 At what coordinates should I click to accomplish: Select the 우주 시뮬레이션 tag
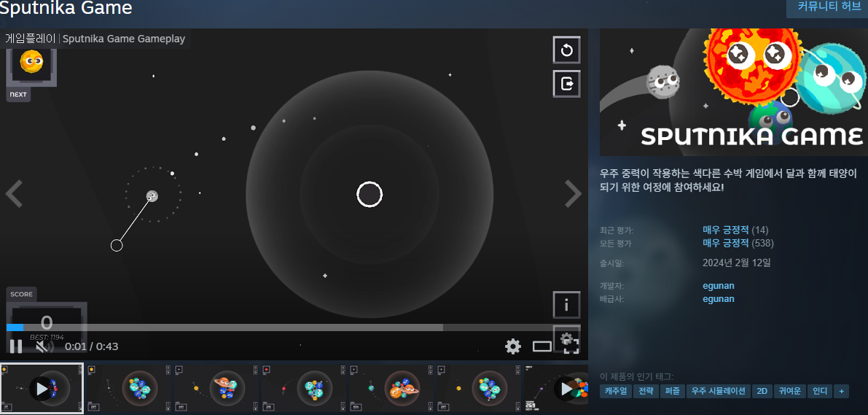718,391
